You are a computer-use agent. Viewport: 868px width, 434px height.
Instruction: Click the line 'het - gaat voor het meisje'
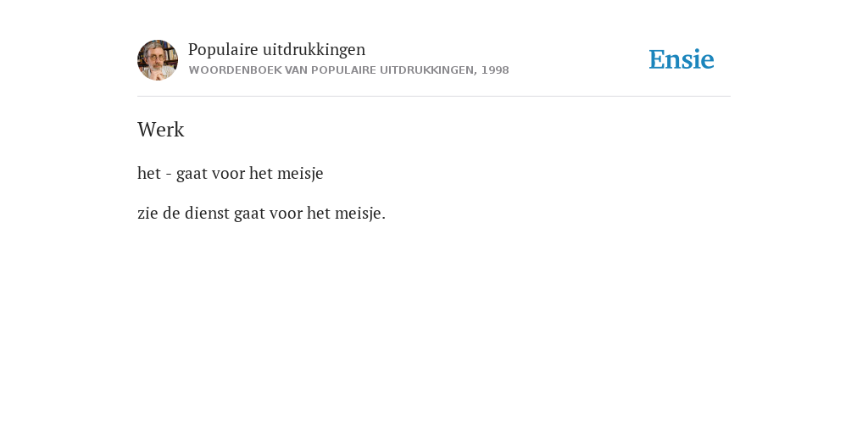[231, 174]
